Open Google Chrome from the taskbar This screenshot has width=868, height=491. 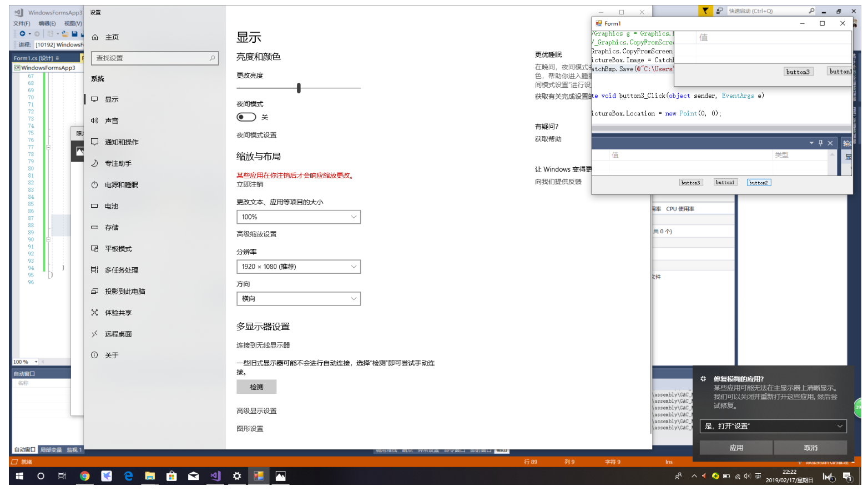[x=84, y=476]
